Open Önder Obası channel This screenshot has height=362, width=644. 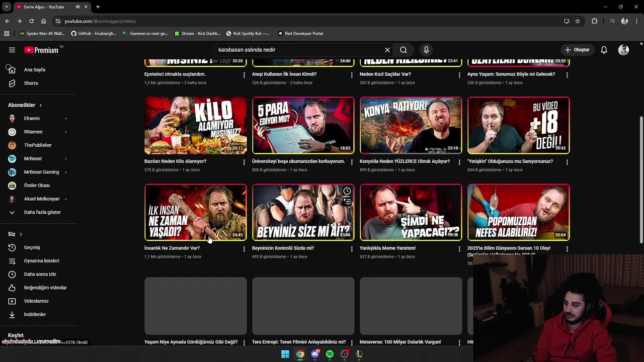tap(37, 186)
